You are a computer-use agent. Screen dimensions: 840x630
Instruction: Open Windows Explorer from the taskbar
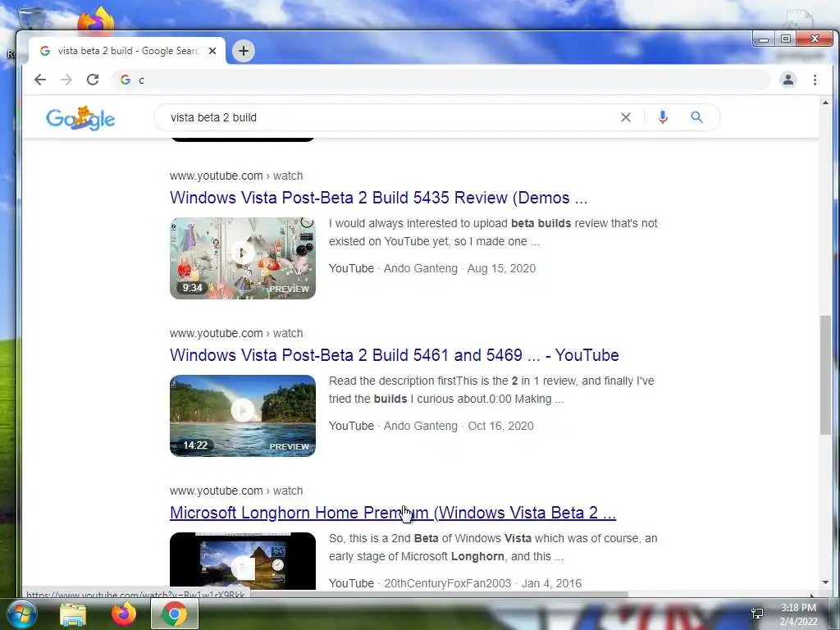pyautogui.click(x=73, y=614)
